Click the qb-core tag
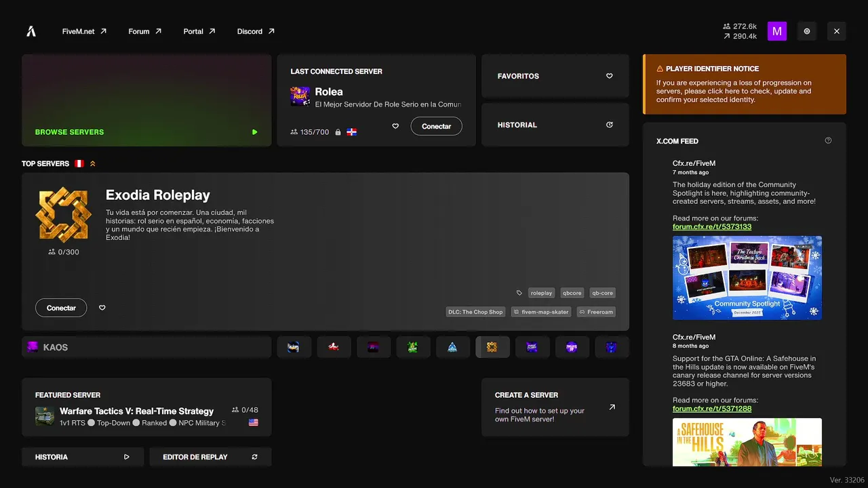 pyautogui.click(x=602, y=293)
